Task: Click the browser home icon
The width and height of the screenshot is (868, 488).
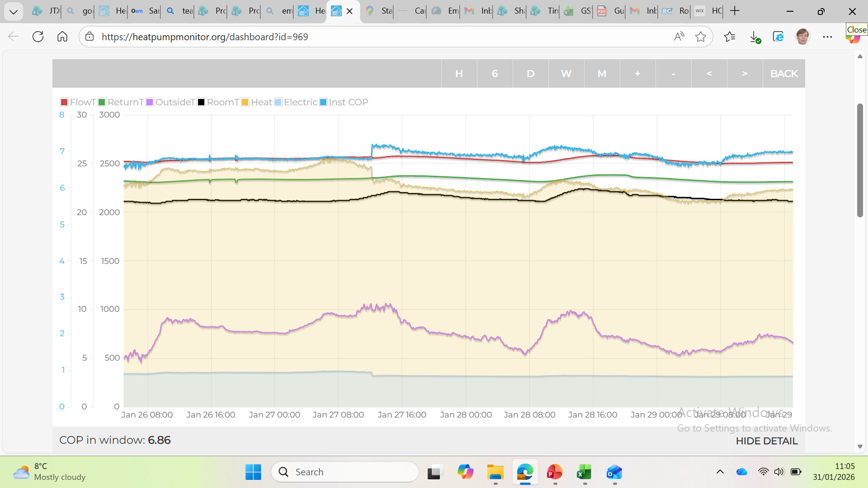Action: coord(62,37)
